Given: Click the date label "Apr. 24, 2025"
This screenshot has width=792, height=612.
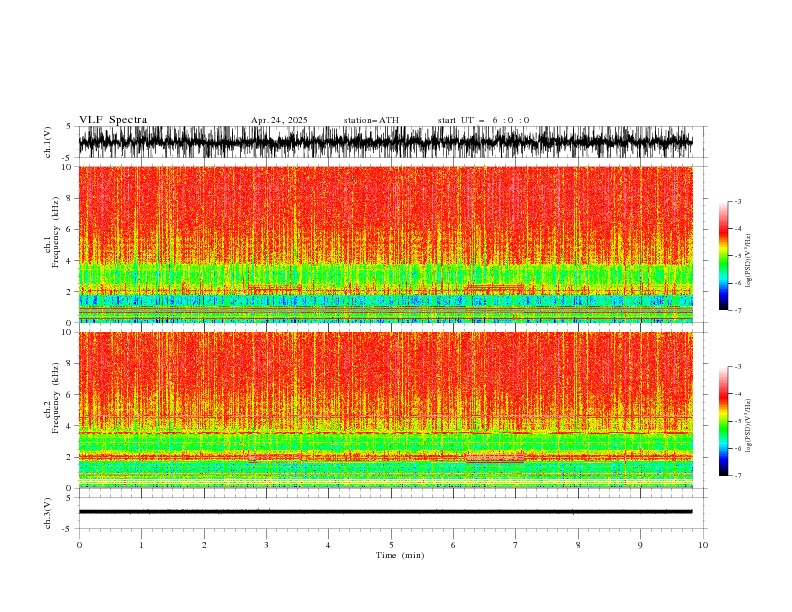Looking at the screenshot, I should pos(279,120).
